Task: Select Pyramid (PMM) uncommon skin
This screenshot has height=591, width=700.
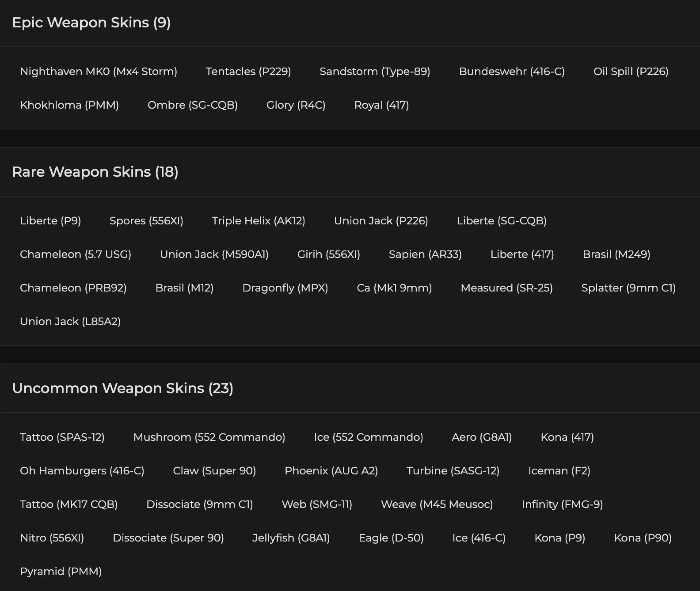Action: pyautogui.click(x=61, y=572)
